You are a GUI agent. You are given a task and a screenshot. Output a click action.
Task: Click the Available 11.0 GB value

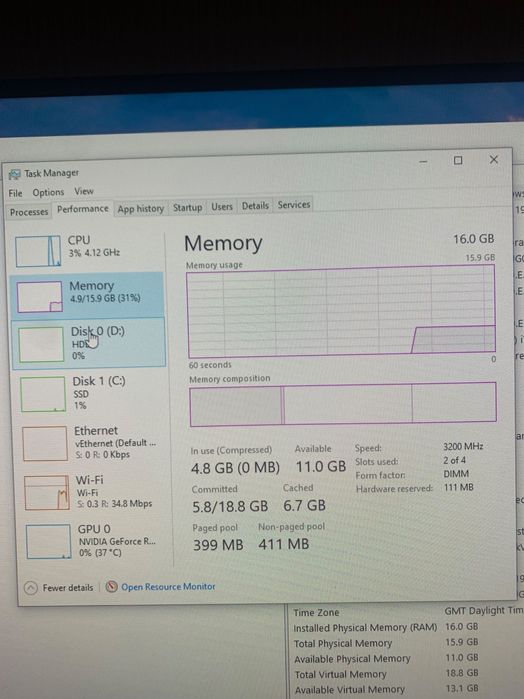(x=321, y=466)
